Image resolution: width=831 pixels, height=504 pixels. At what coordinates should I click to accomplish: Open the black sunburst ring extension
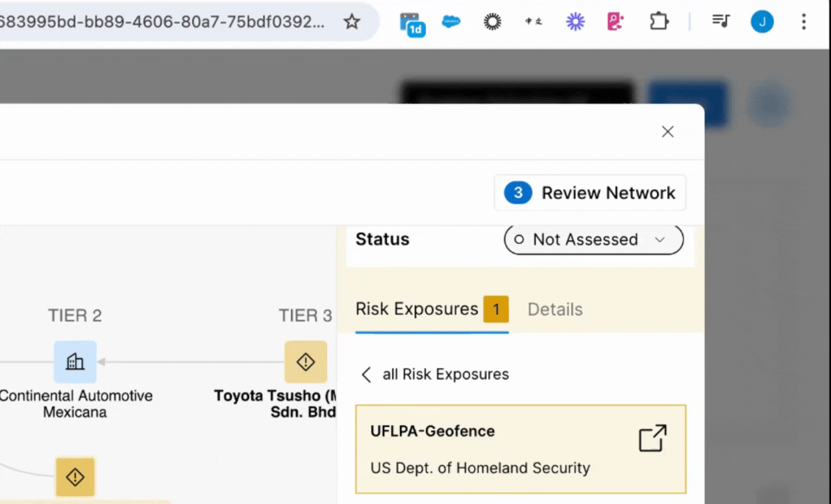tap(493, 22)
